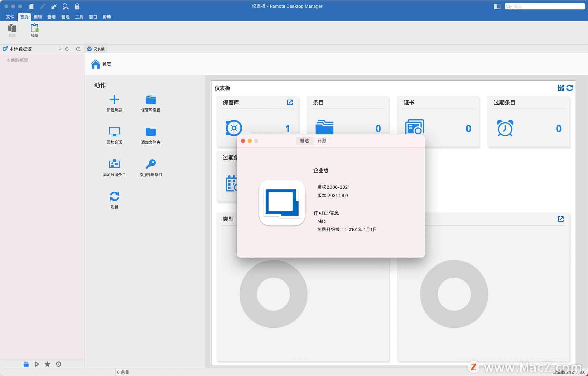Show recent history icon in bottom bar

coord(58,364)
